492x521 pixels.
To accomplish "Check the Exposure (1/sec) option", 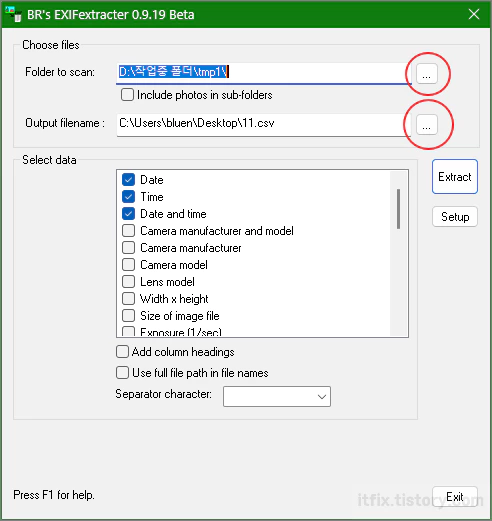I will tap(128, 331).
